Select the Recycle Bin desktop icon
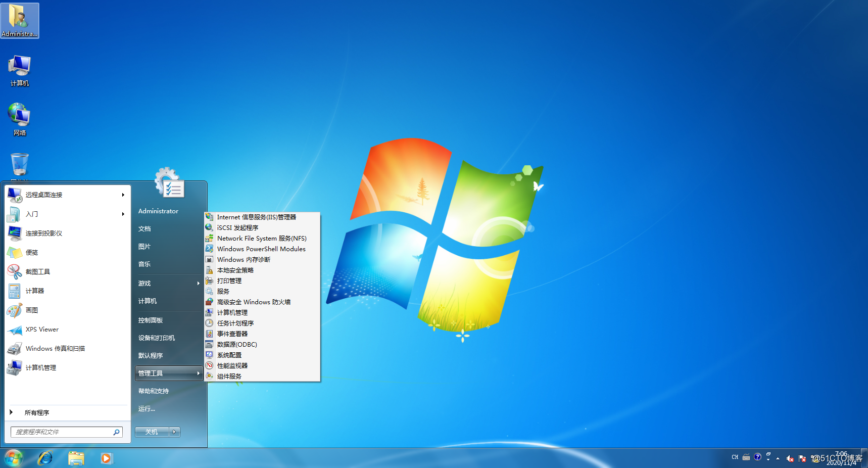The height and width of the screenshot is (468, 868). 20,166
